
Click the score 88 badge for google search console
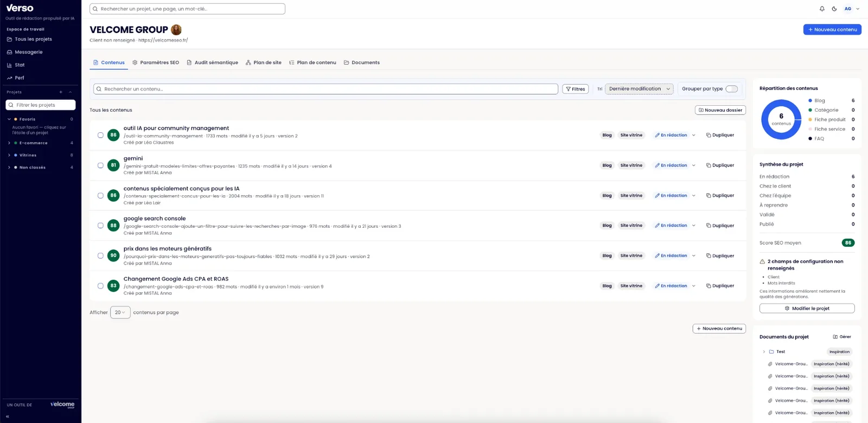point(113,226)
